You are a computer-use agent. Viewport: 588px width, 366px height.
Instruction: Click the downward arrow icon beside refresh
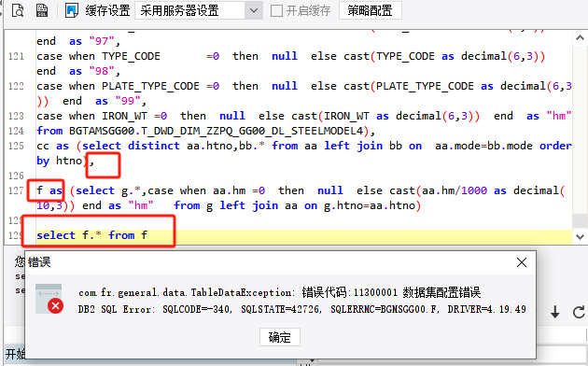pos(555,312)
